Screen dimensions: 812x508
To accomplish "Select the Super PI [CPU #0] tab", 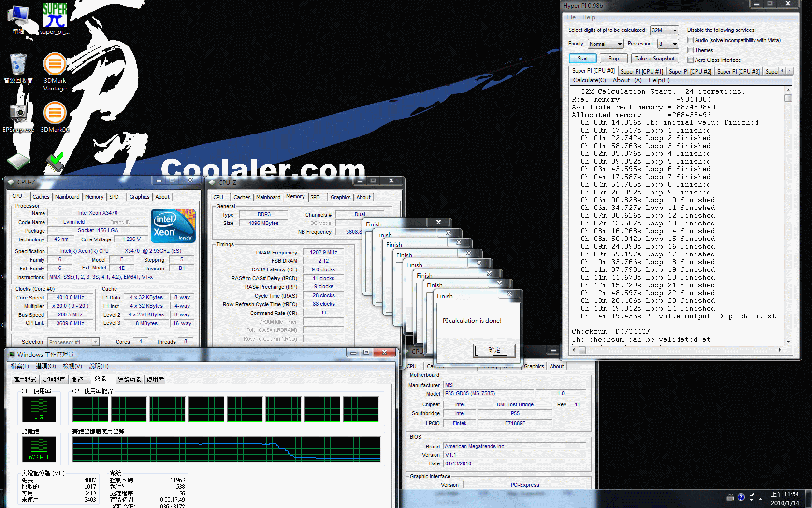I will [593, 71].
